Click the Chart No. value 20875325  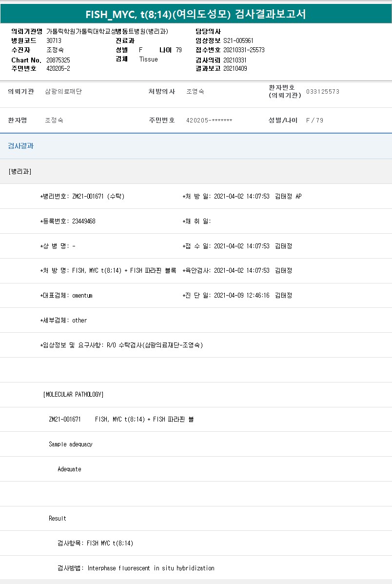[x=58, y=60]
